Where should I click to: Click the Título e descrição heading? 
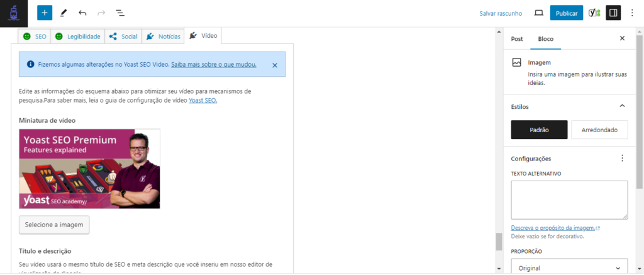(45, 250)
